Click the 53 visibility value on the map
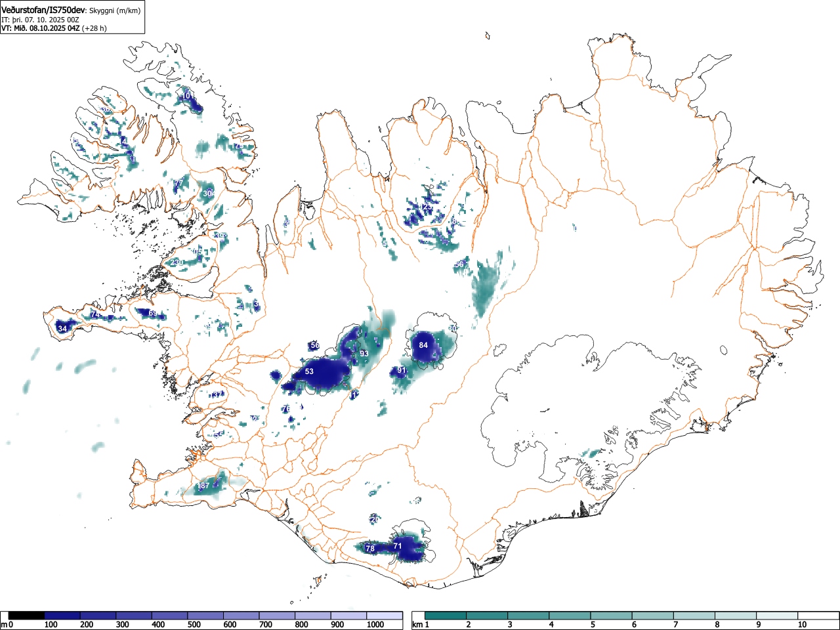This screenshot has height=630, width=840. click(x=309, y=371)
